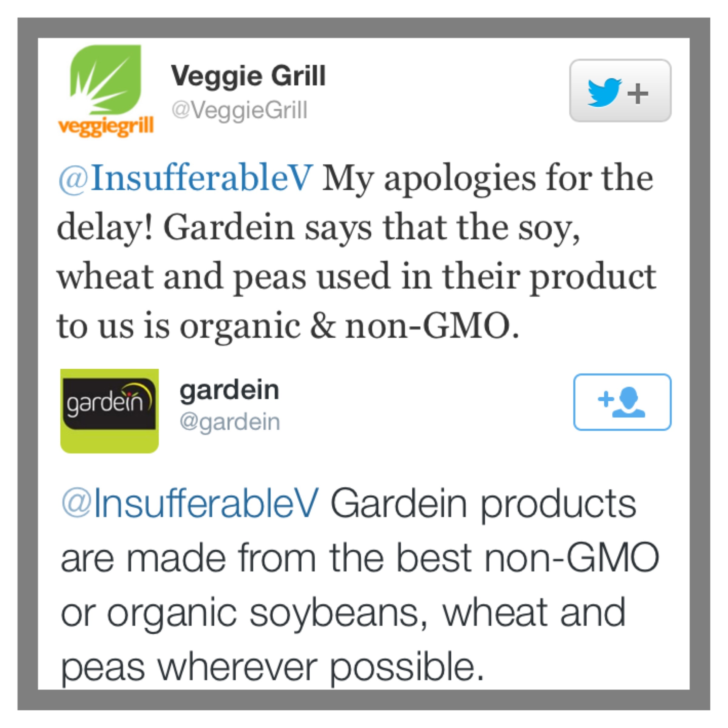The height and width of the screenshot is (728, 728).
Task: Open the gardein profile picture
Action: click(109, 411)
